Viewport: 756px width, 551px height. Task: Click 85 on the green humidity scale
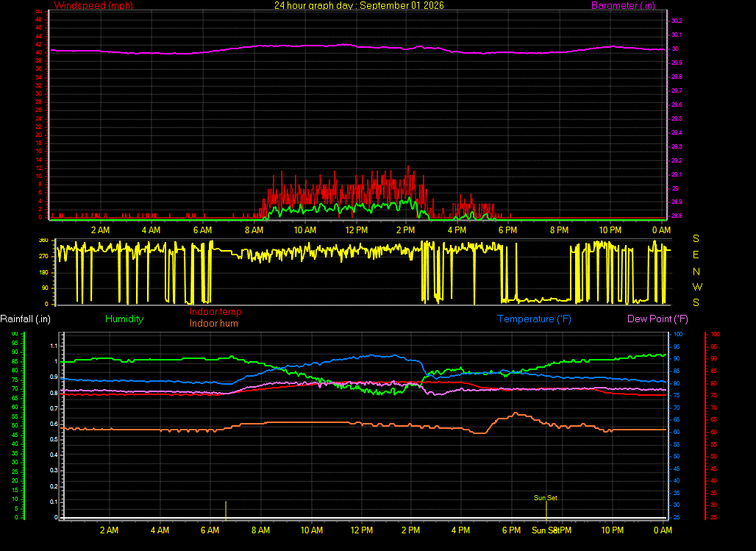tap(15, 361)
